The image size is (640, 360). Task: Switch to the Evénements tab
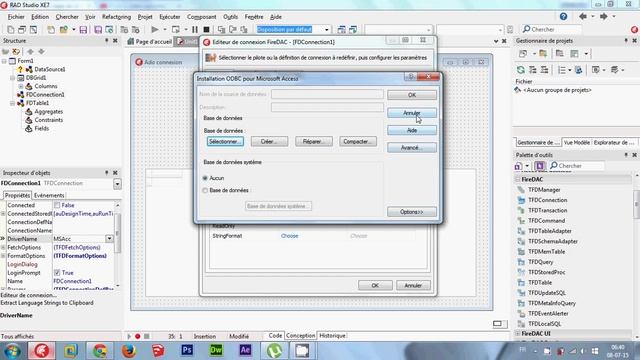tap(49, 196)
